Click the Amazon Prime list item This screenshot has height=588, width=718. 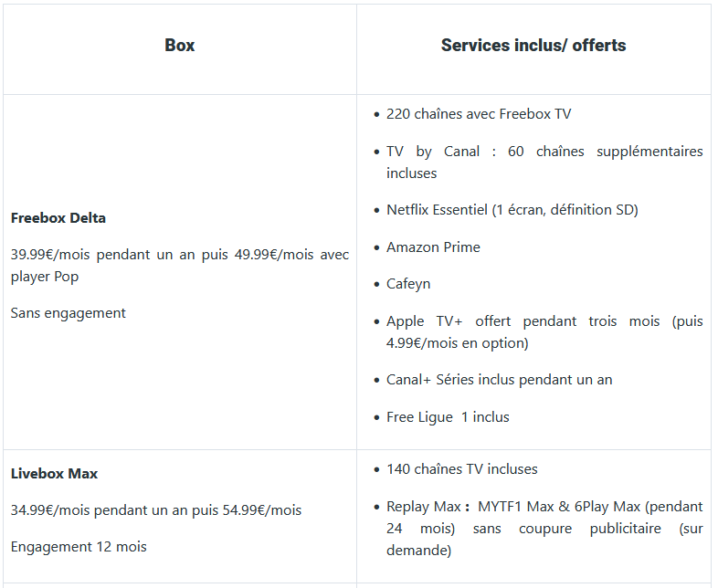click(433, 247)
